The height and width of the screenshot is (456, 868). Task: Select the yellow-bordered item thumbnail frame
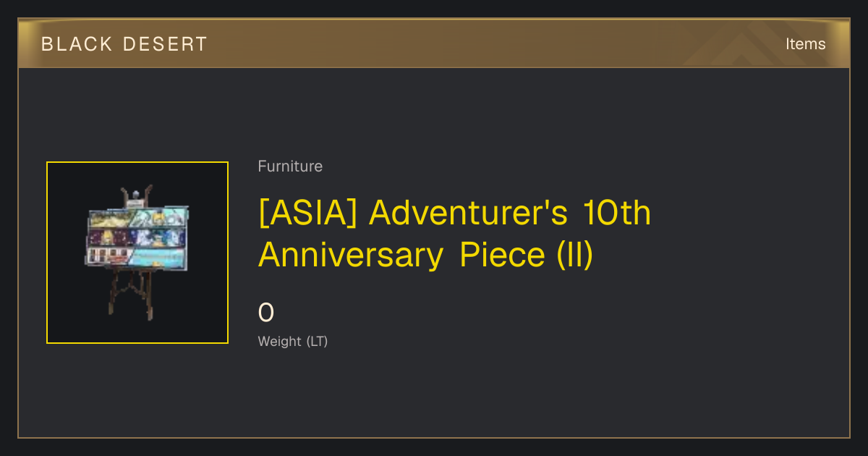[x=137, y=253]
